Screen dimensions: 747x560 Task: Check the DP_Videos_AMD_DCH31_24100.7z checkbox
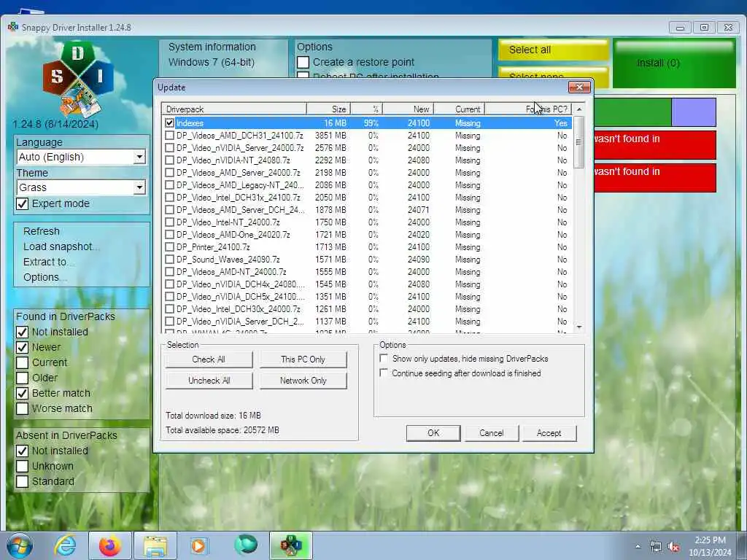point(169,135)
